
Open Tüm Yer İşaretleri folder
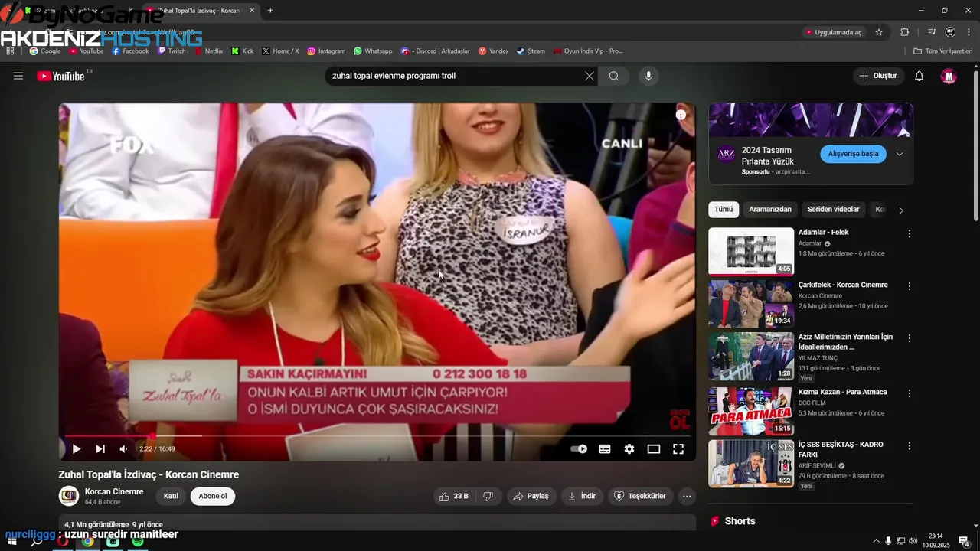pyautogui.click(x=942, y=51)
